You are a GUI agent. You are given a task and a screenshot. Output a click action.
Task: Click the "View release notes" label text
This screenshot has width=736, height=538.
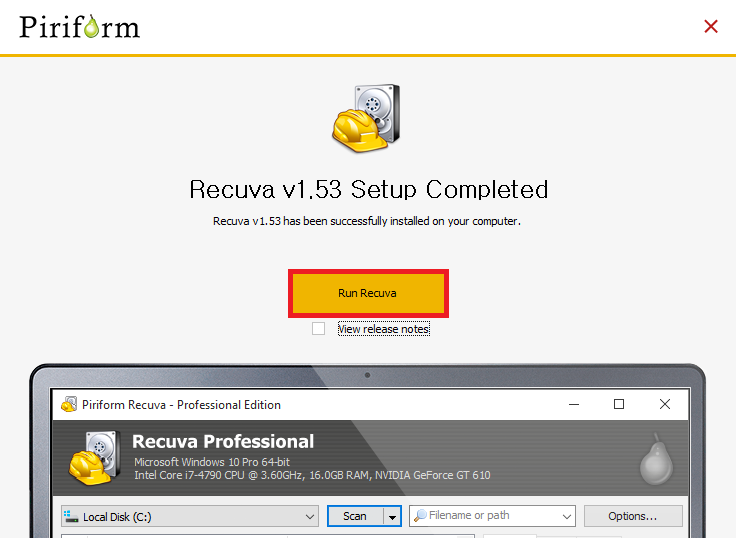pyautogui.click(x=383, y=329)
